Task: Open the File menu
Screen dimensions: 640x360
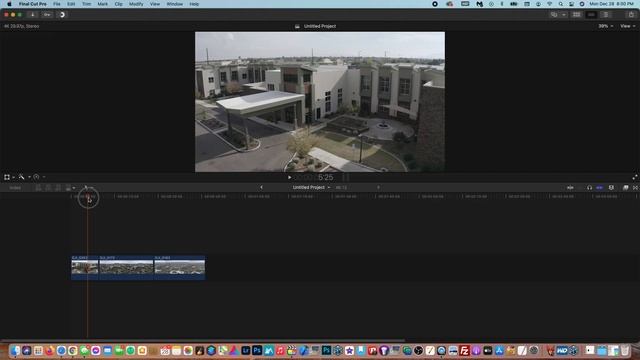Action: (x=57, y=4)
